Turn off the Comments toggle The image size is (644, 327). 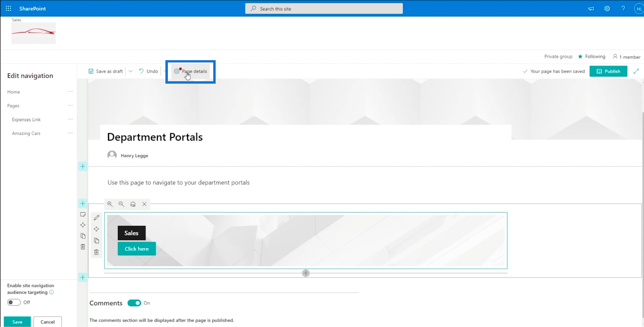134,303
